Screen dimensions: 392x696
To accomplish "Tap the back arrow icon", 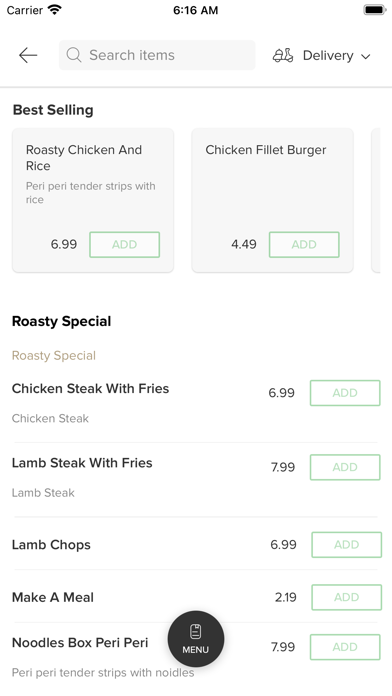I will 28,55.
